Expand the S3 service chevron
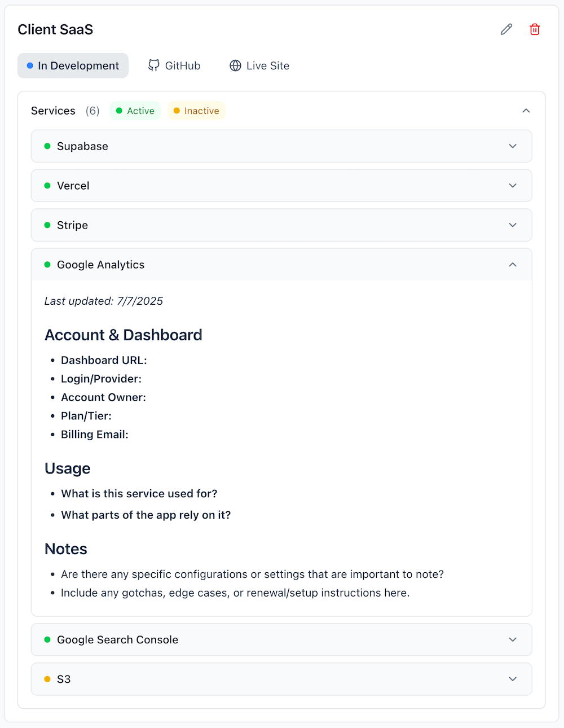The height and width of the screenshot is (728, 564). point(513,679)
